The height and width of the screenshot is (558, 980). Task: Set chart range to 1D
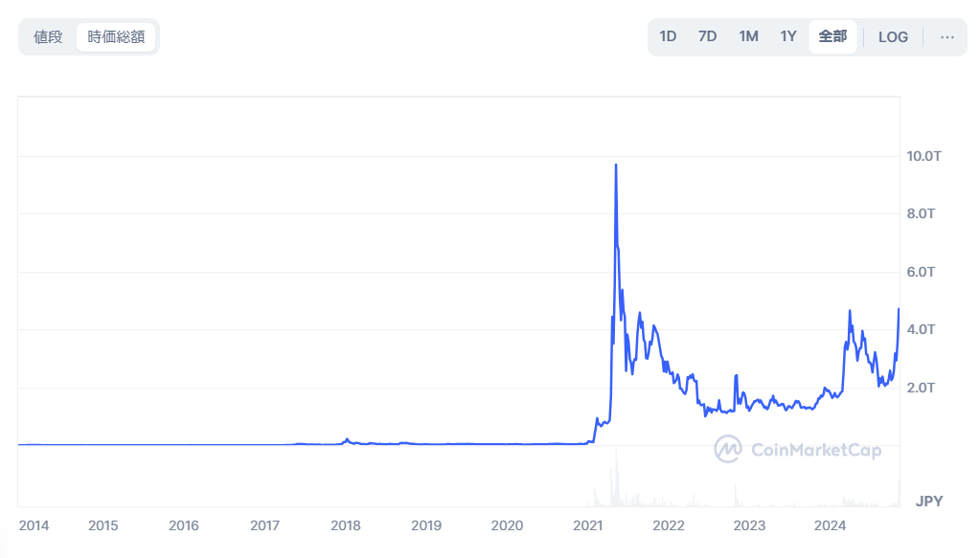click(668, 37)
